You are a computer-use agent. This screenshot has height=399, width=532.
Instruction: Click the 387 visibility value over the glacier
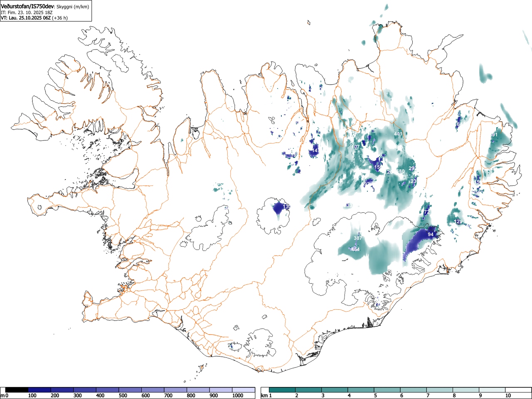click(x=358, y=238)
